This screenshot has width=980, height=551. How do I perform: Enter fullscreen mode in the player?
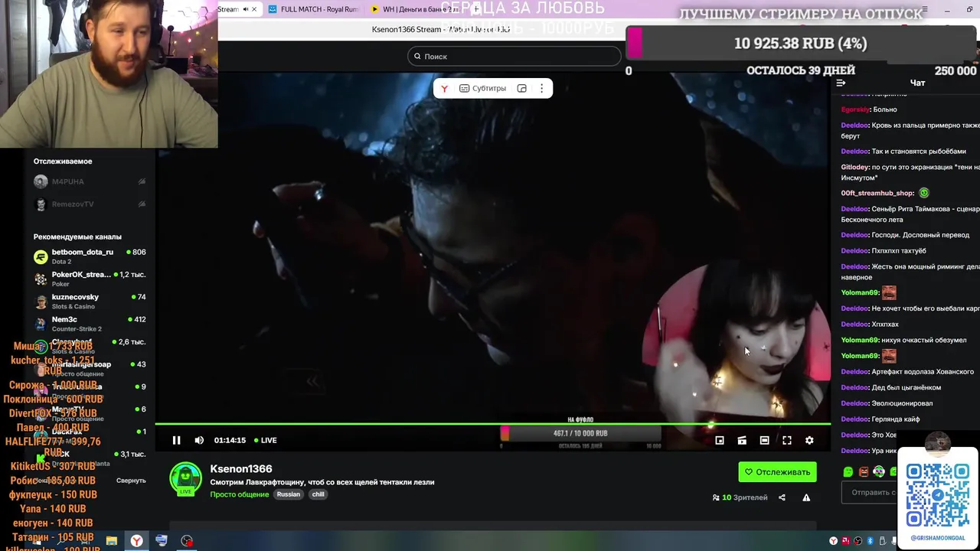pos(786,440)
